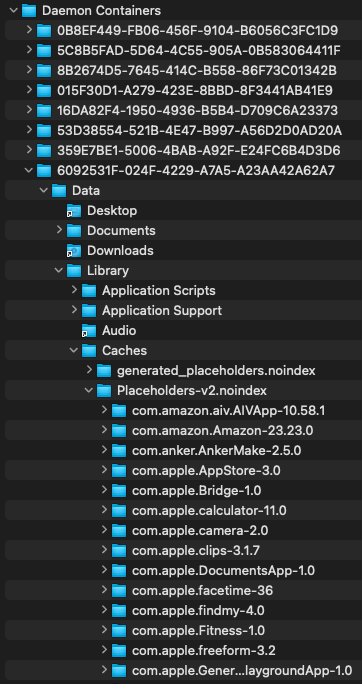
Task: Expand the Documents folder chevron
Action: pyautogui.click(x=59, y=230)
